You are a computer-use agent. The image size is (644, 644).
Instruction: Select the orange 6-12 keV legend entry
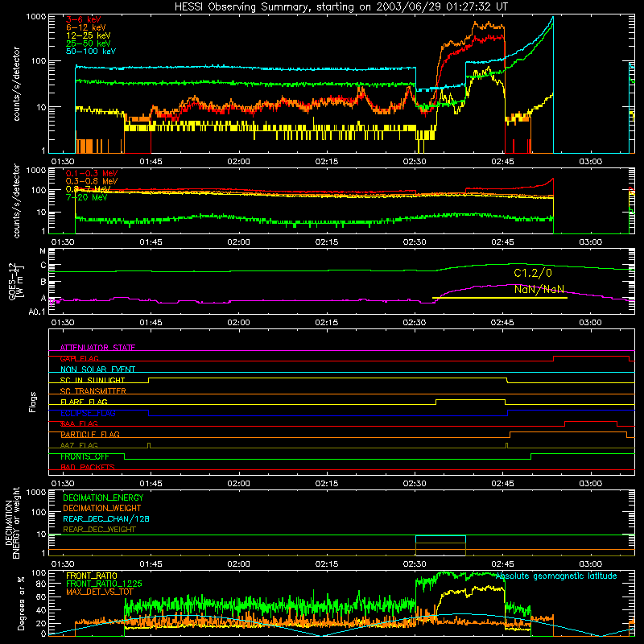pos(86,27)
